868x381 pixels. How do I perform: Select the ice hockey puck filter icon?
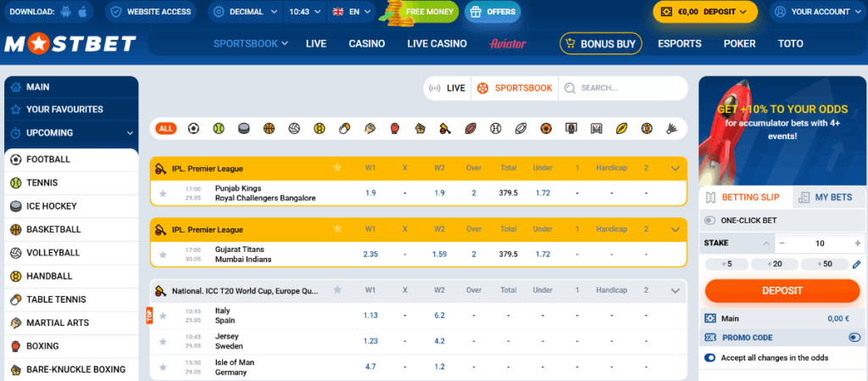click(243, 128)
